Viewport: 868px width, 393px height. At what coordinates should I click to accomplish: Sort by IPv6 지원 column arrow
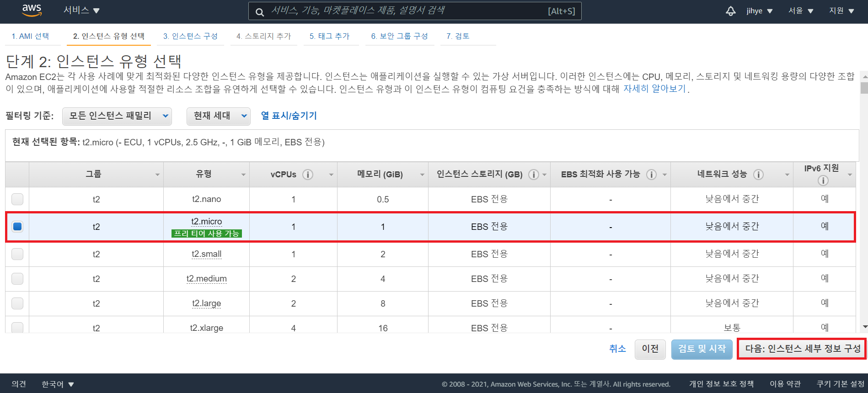pos(850,175)
